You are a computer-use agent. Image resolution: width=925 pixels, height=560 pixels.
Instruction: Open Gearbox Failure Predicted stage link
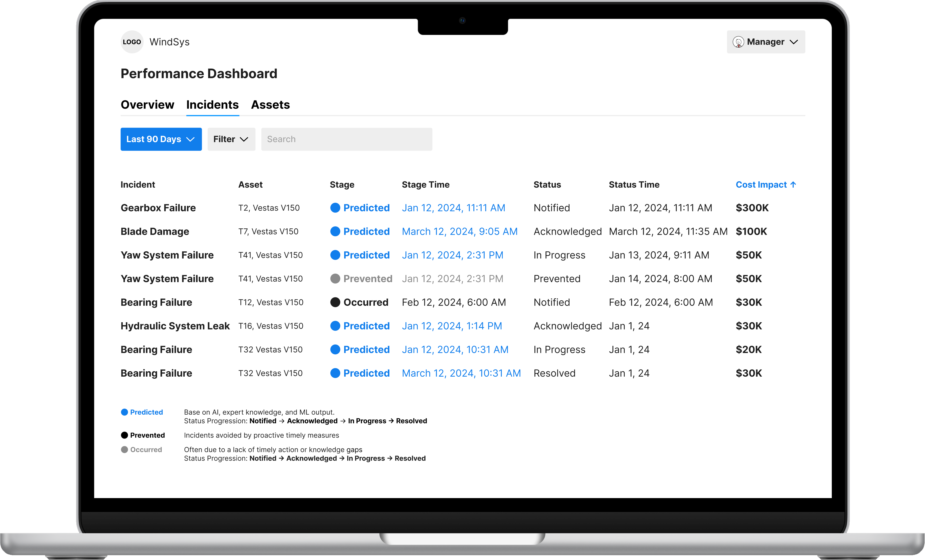[366, 208]
